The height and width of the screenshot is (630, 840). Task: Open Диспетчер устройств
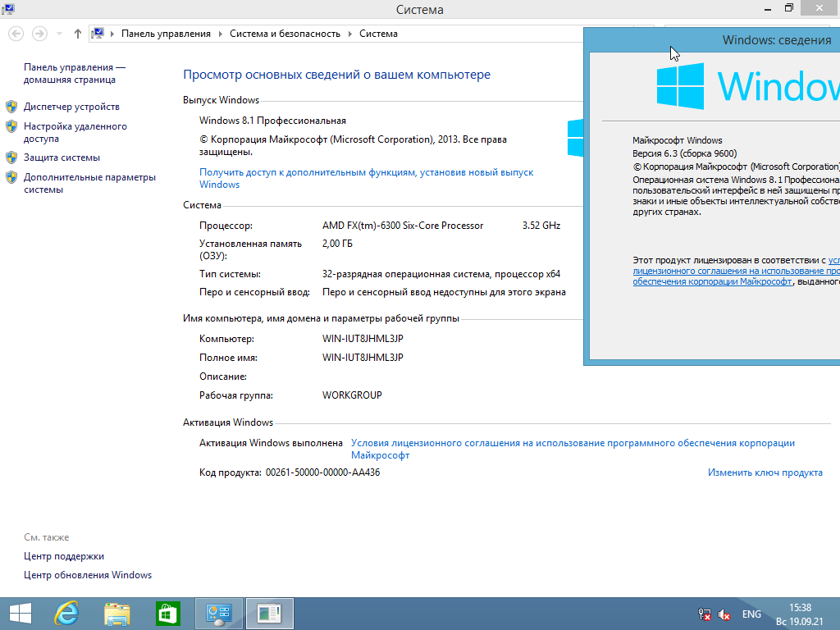pyautogui.click(x=72, y=107)
